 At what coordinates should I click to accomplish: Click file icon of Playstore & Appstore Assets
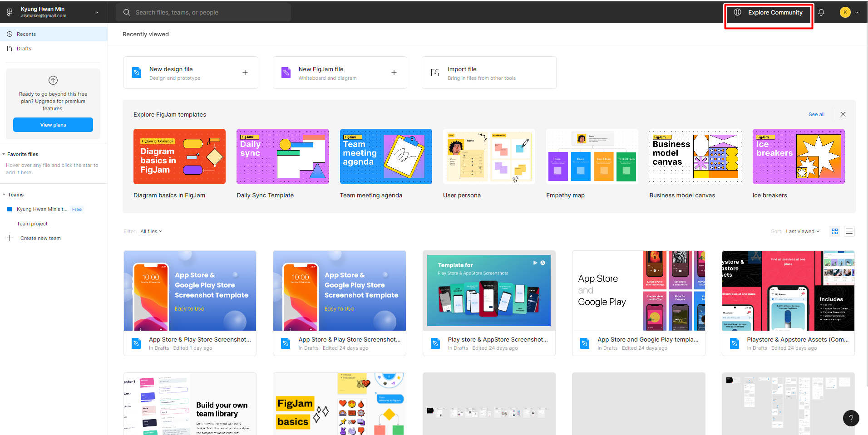[x=735, y=343]
